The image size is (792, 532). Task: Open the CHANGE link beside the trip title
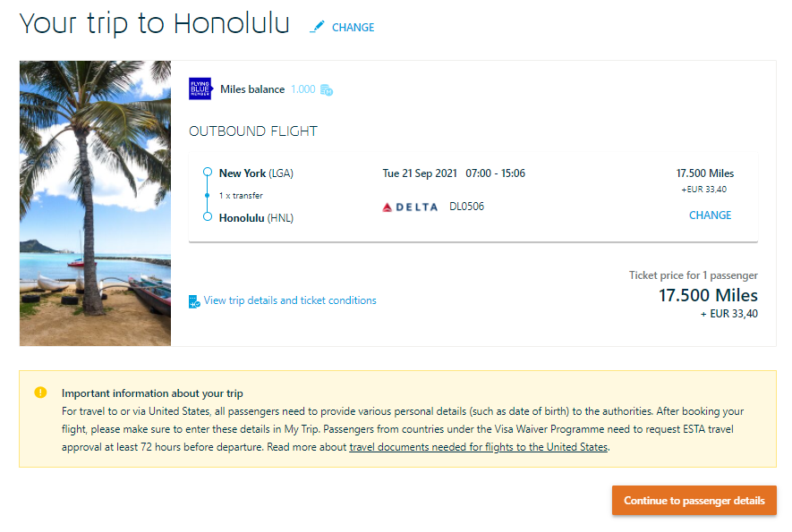(355, 28)
